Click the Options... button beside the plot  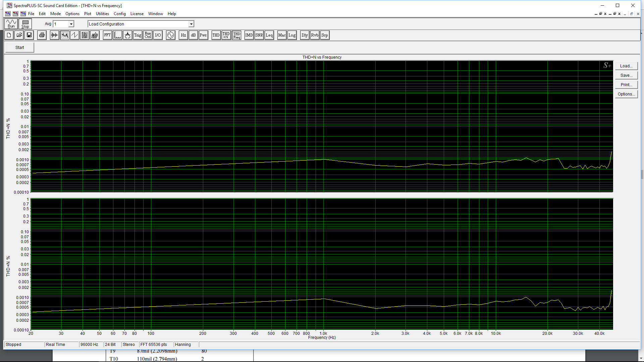(x=626, y=94)
